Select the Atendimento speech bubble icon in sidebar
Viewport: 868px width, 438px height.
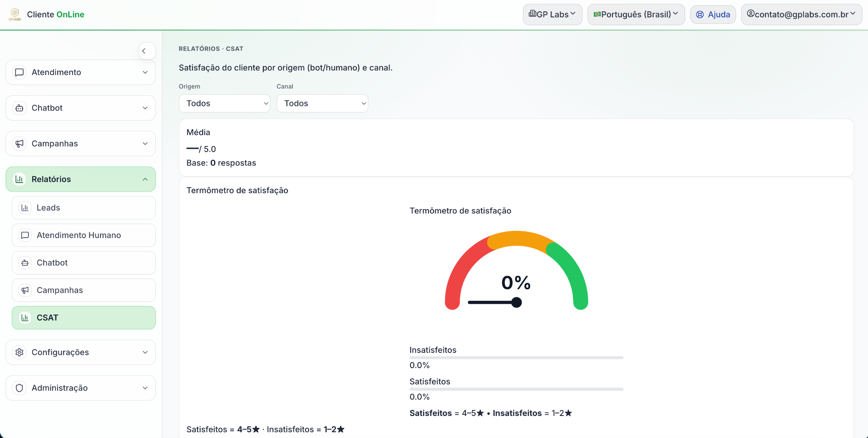pyautogui.click(x=19, y=72)
